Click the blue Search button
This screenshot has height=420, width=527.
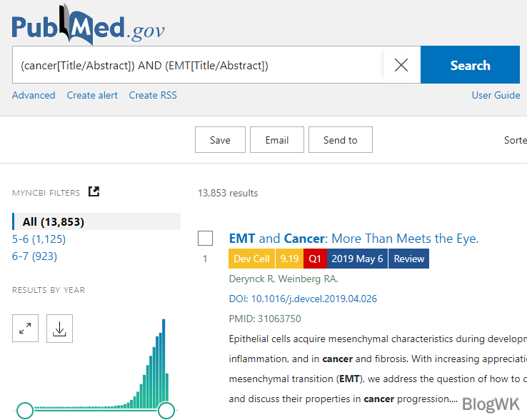click(x=470, y=65)
